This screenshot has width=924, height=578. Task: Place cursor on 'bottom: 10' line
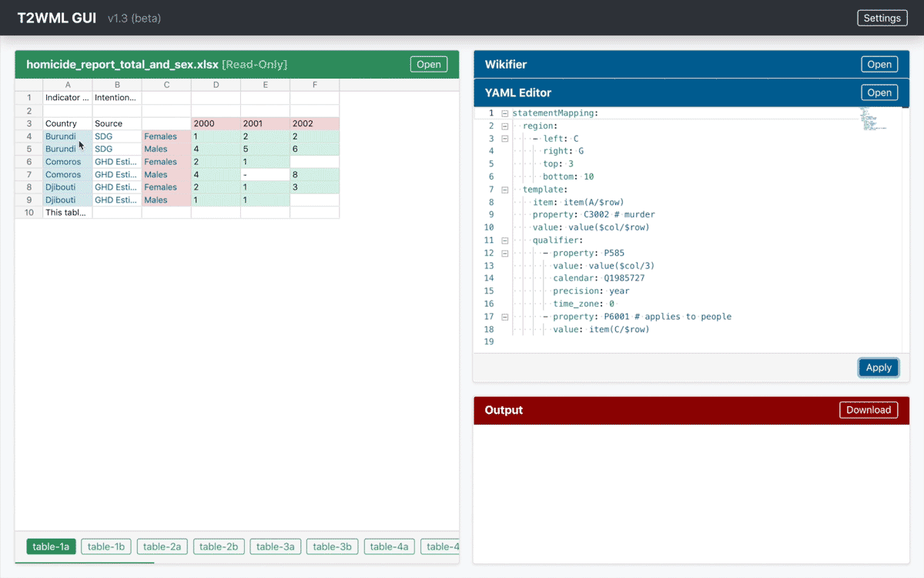click(568, 177)
